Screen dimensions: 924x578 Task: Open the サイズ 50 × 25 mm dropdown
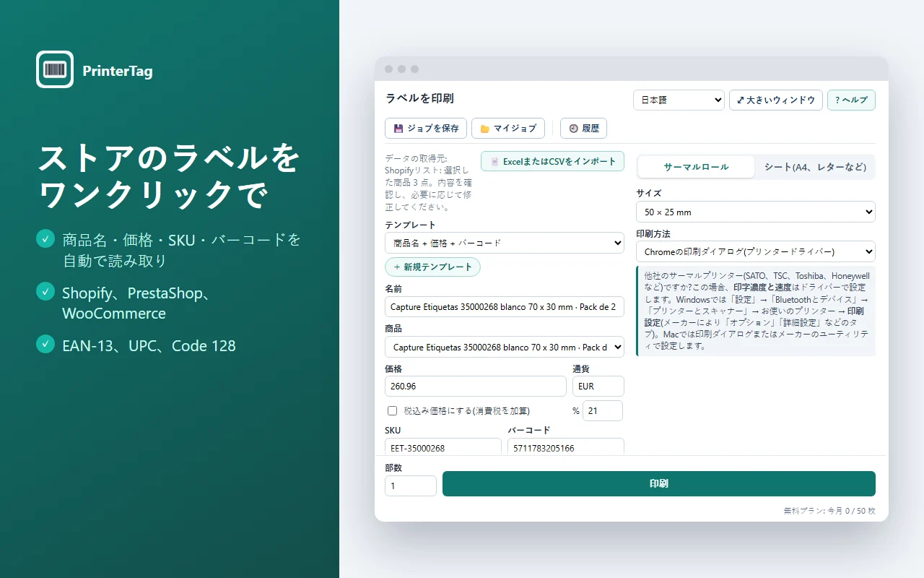[x=756, y=212]
